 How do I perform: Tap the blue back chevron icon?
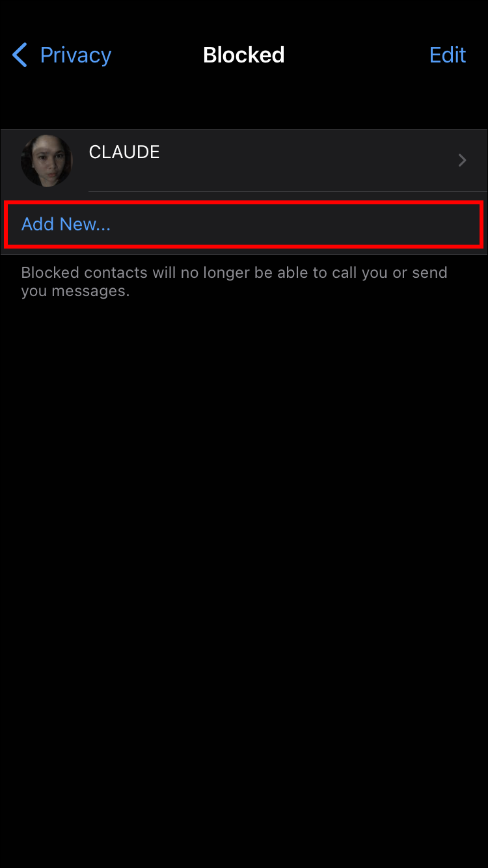(20, 55)
